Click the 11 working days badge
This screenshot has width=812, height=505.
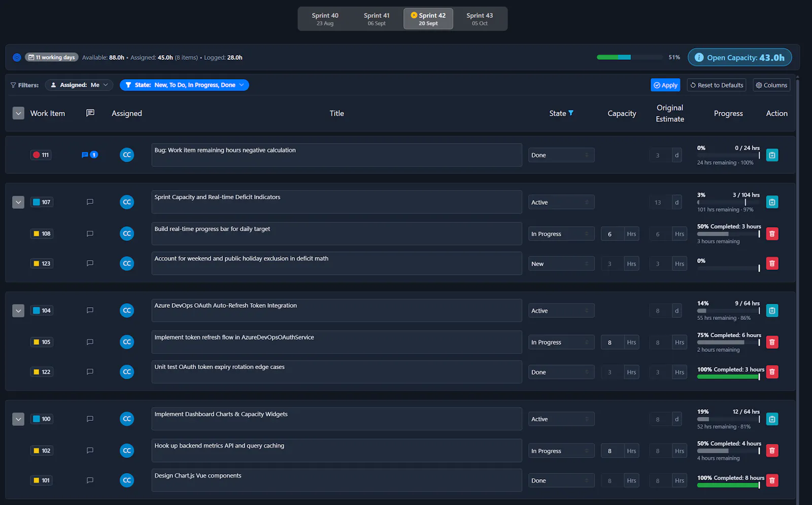(x=52, y=57)
